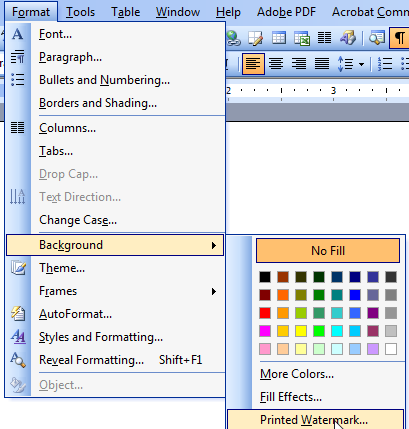The width and height of the screenshot is (409, 429).
Task: Open the Table menu
Action: (x=125, y=12)
